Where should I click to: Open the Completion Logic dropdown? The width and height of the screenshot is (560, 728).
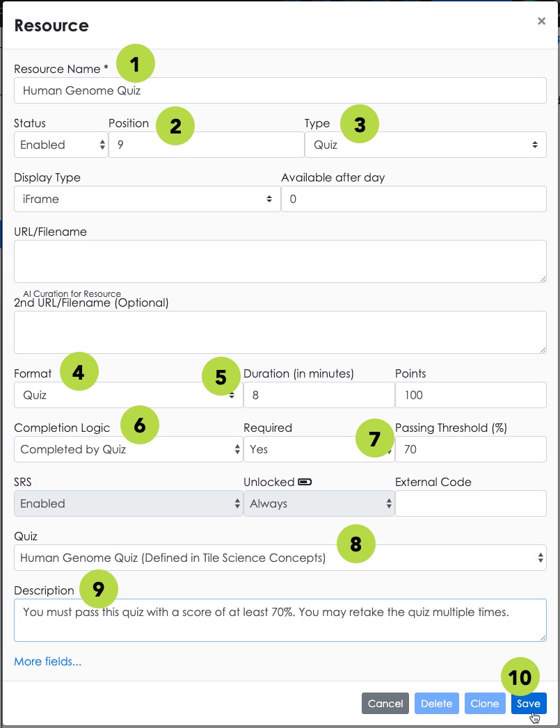pyautogui.click(x=128, y=449)
